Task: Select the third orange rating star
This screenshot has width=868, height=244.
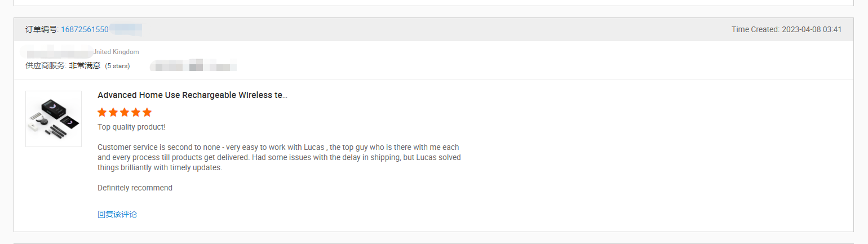Action: coord(125,112)
